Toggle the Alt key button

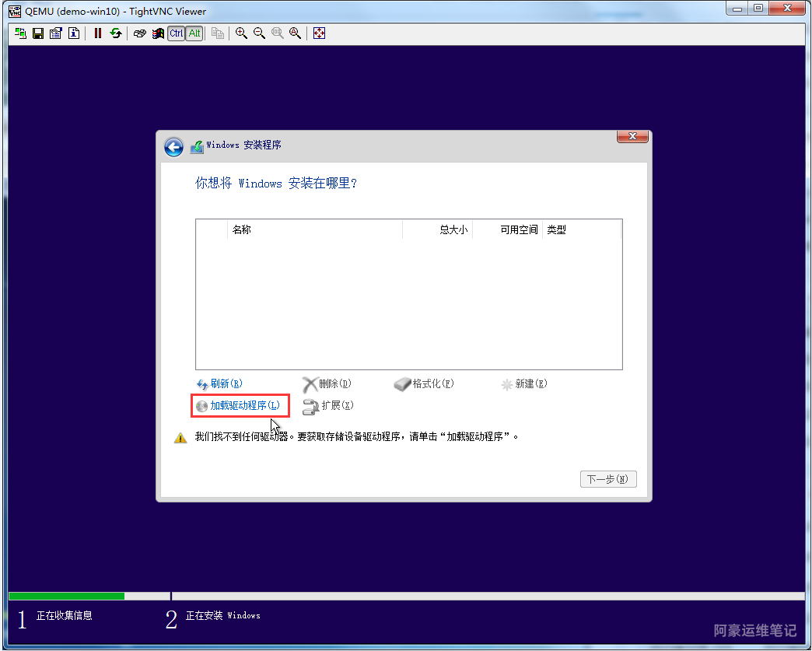click(x=194, y=33)
